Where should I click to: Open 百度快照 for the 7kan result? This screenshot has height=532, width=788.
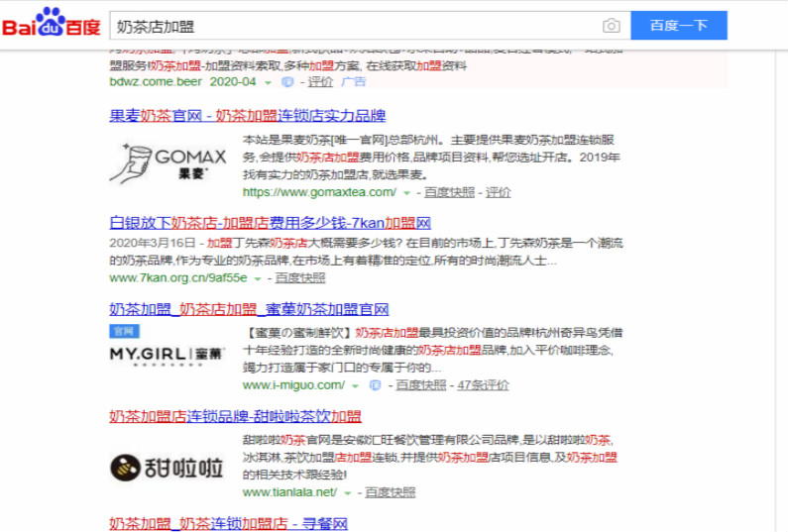[x=300, y=278]
